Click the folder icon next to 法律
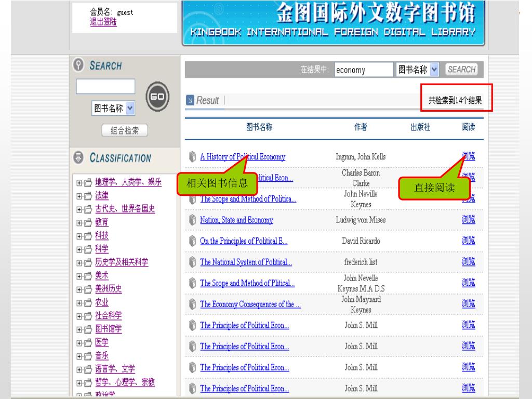The height and width of the screenshot is (399, 532). pos(88,196)
